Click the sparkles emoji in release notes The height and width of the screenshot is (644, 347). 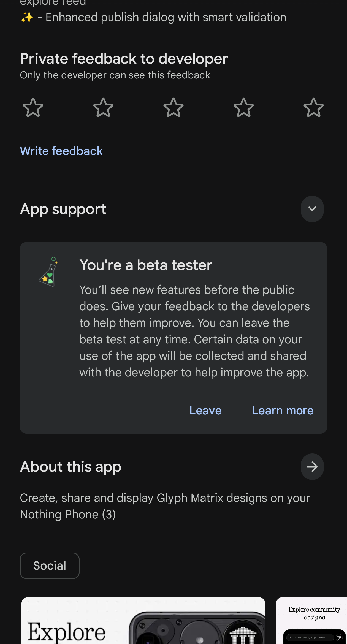pyautogui.click(x=27, y=17)
